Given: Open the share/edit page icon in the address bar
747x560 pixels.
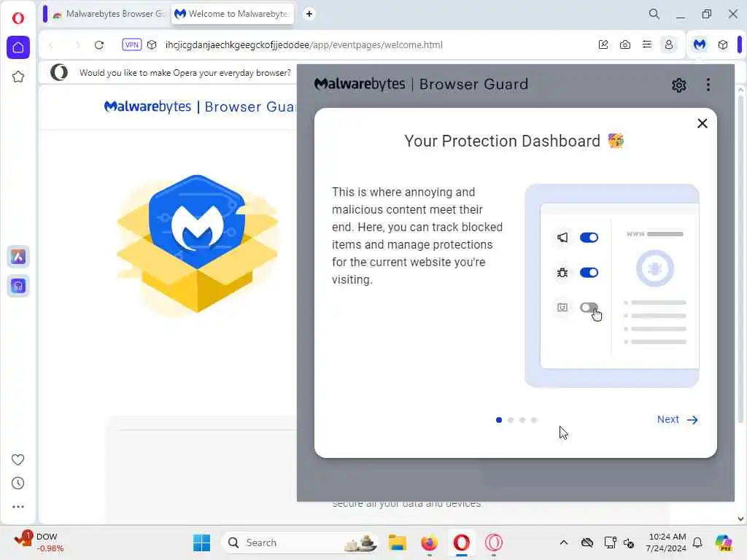Looking at the screenshot, I should pos(603,44).
